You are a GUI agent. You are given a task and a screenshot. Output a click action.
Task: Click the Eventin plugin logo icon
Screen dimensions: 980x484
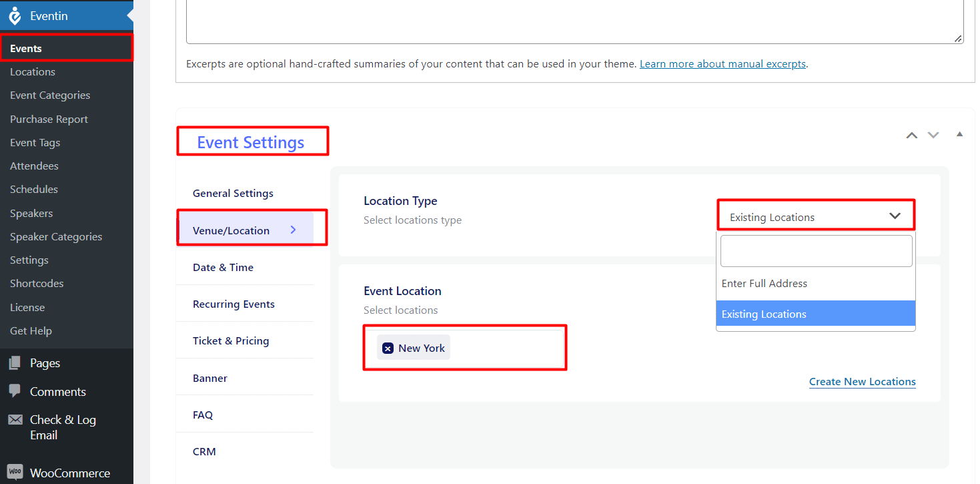(x=15, y=15)
